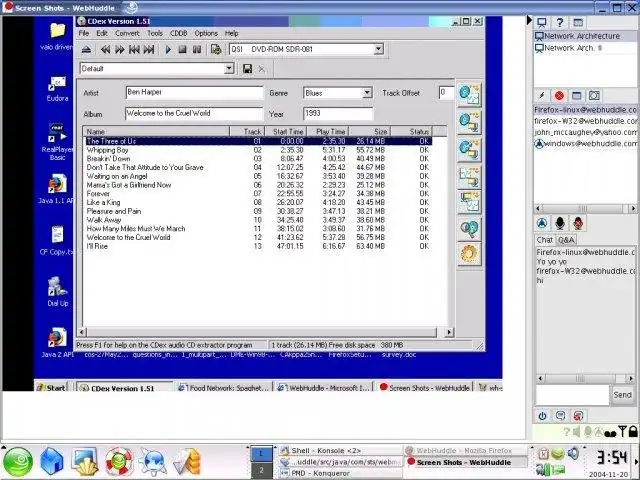
Task: Skip to next track in CDex
Action: [x=149, y=50]
